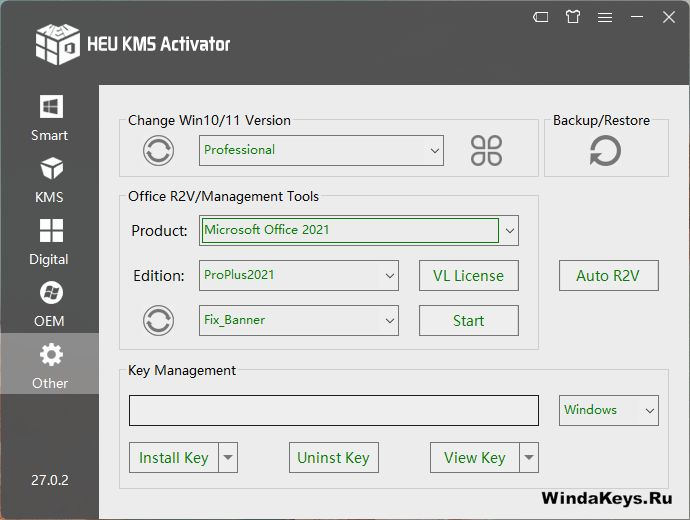This screenshot has height=520, width=690.
Task: Run Auto R2V conversion
Action: [609, 275]
